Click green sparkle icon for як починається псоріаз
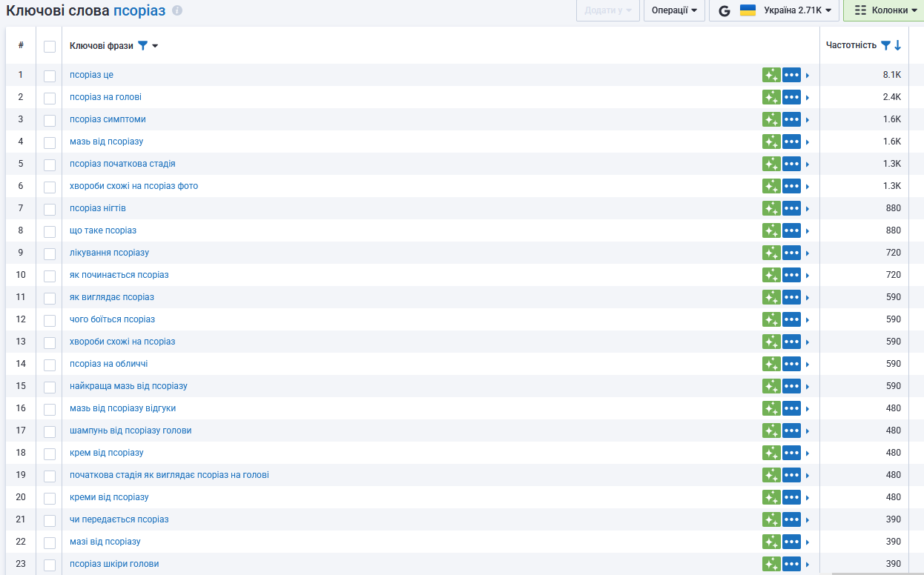Image resolution: width=924 pixels, height=575 pixels. (771, 275)
